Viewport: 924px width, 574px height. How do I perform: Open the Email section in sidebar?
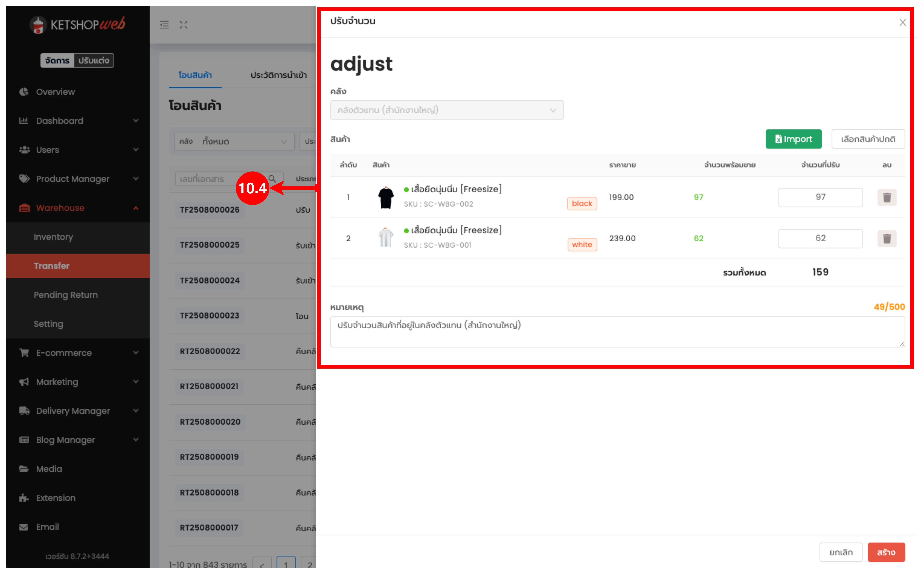click(x=47, y=527)
